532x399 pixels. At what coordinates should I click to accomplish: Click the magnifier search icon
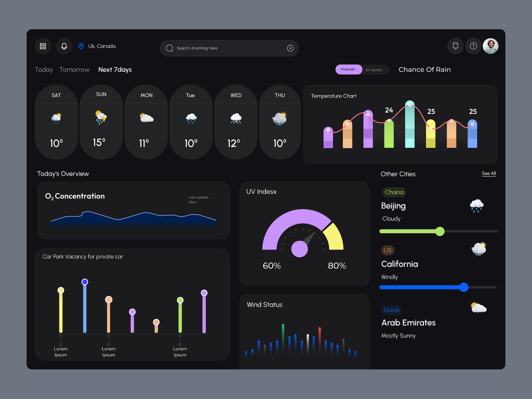[170, 48]
